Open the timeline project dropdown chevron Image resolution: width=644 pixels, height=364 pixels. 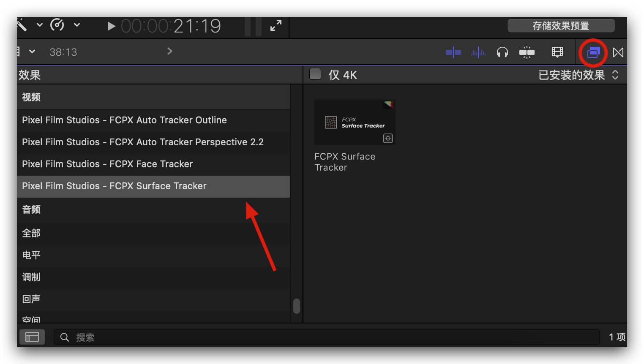(x=32, y=52)
